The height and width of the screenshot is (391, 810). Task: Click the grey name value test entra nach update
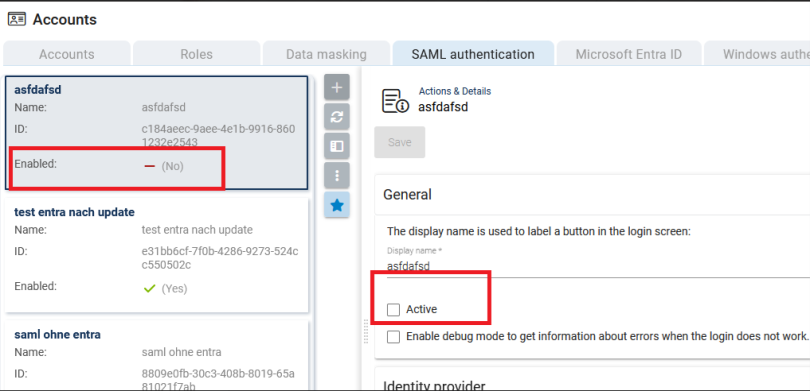click(197, 230)
